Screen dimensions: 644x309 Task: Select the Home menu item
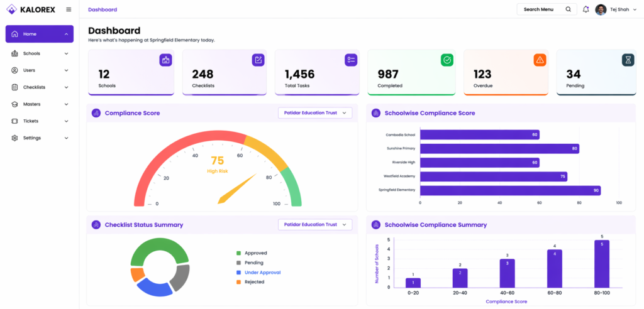click(40, 34)
